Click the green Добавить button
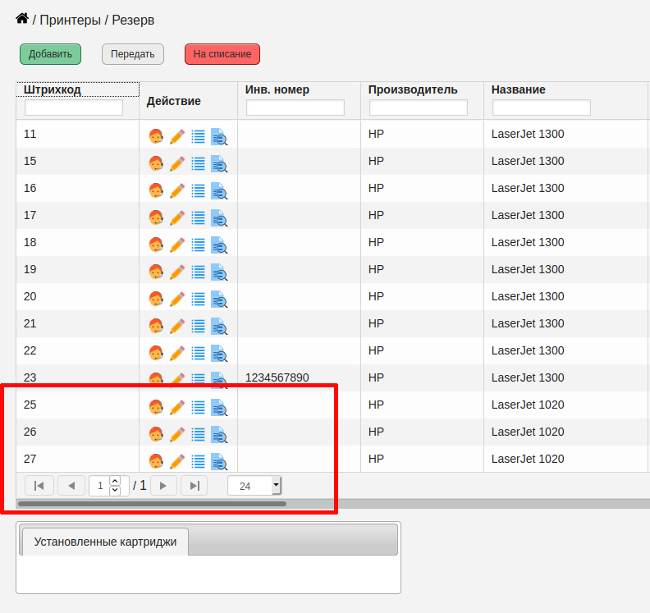Screen dimensions: 650x613 [50, 54]
